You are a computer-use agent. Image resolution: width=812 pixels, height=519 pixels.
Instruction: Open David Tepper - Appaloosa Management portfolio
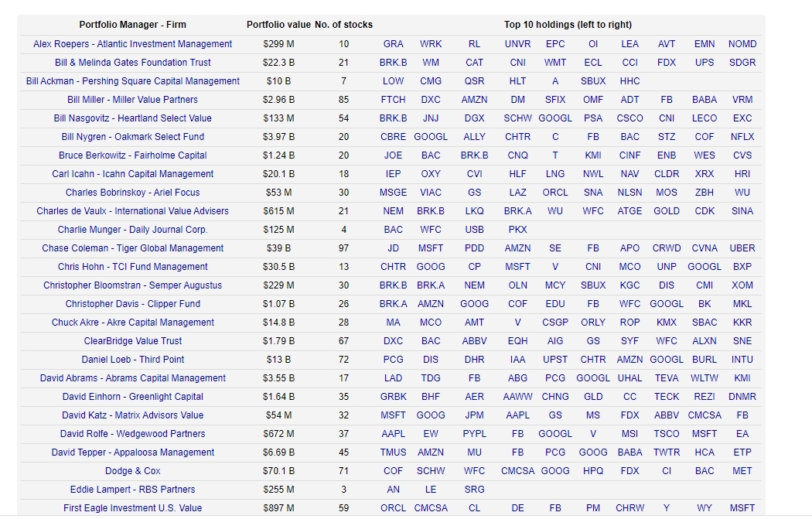[132, 452]
